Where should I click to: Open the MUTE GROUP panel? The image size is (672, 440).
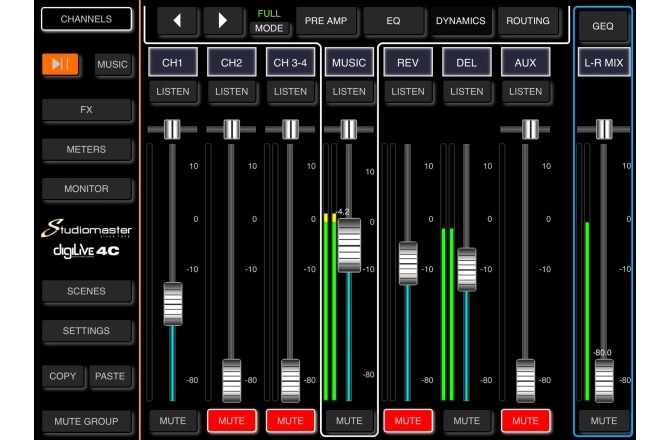86,422
